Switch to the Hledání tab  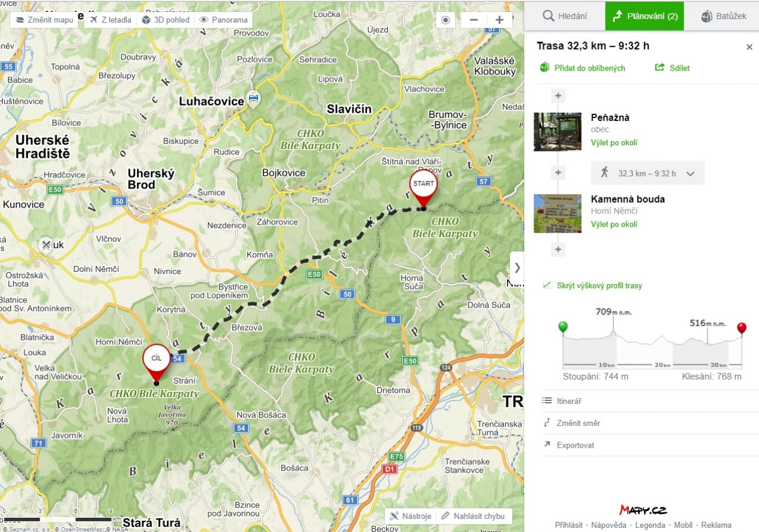[x=565, y=16]
